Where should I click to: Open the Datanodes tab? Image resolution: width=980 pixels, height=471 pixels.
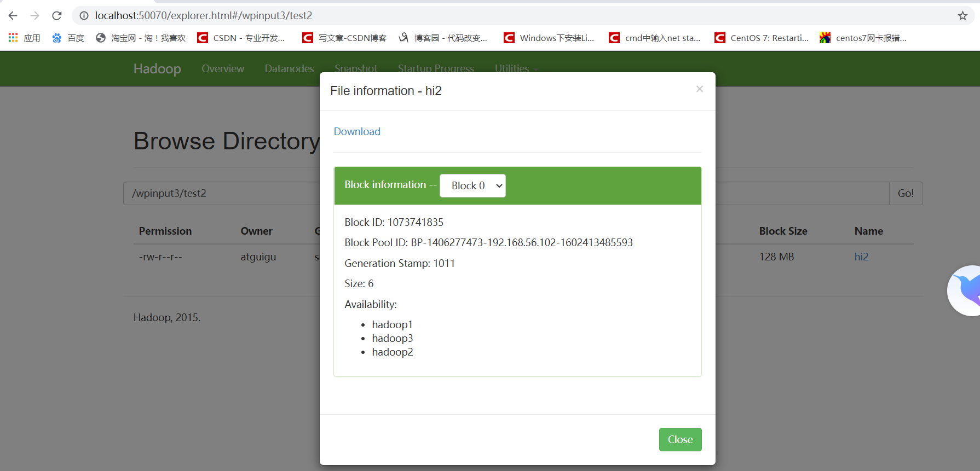click(x=289, y=68)
